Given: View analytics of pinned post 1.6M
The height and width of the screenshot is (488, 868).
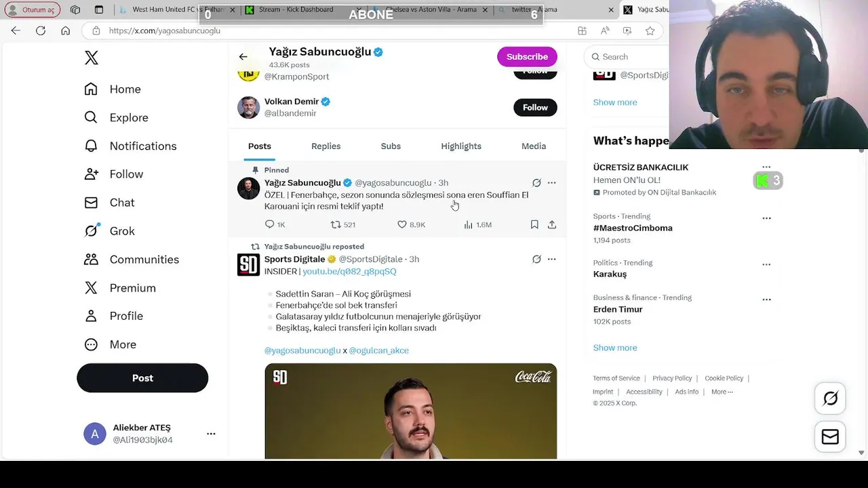Looking at the screenshot, I should (477, 224).
